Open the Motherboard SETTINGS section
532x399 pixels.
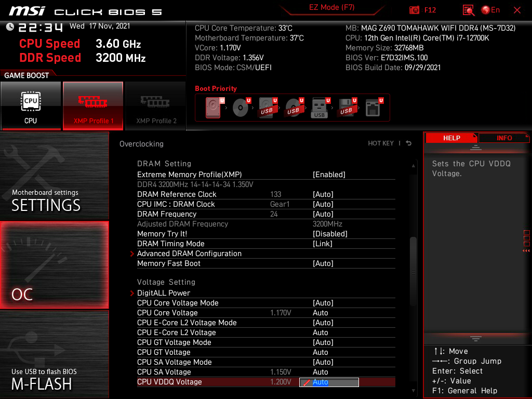54,176
